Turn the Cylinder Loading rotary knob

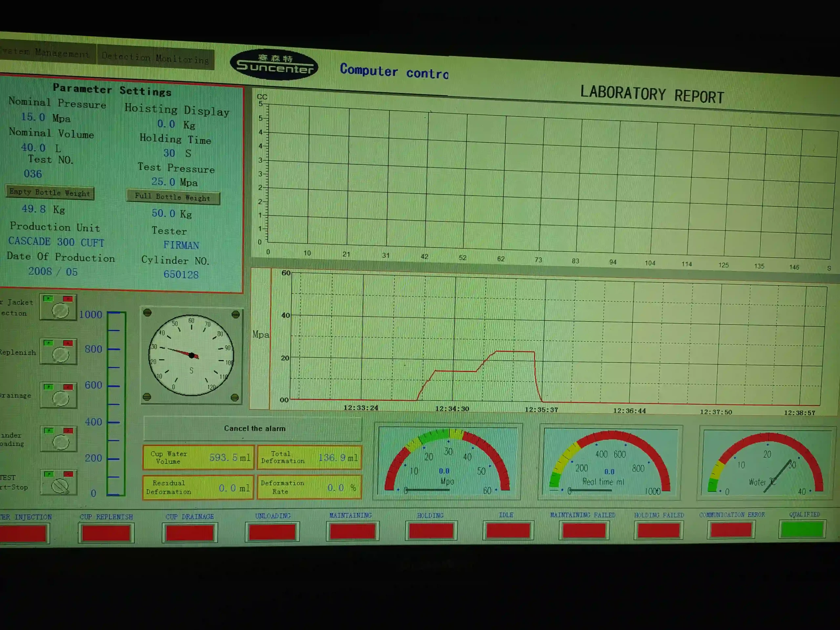60,442
